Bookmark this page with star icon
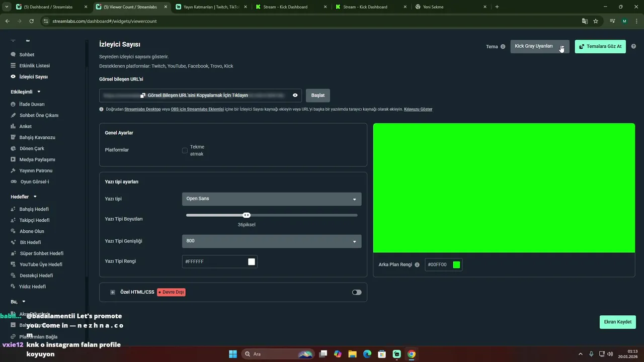 point(596,21)
